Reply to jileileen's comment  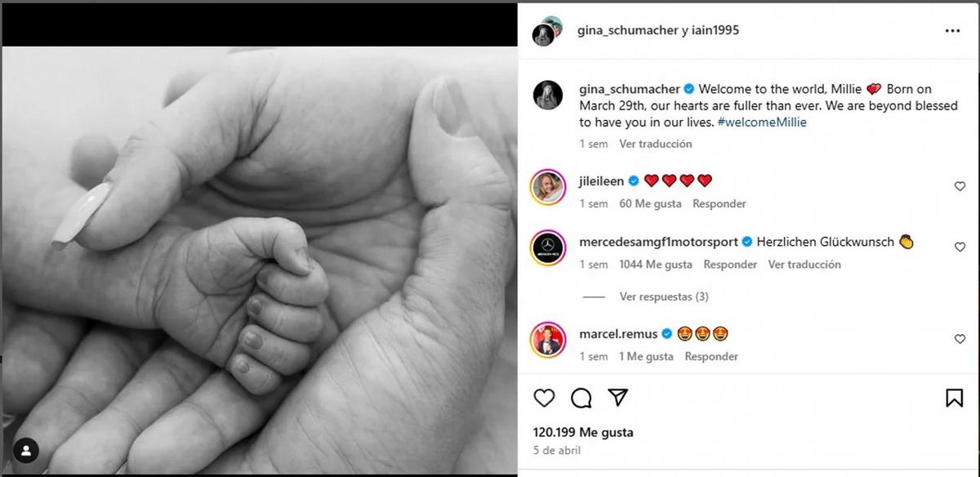point(719,203)
